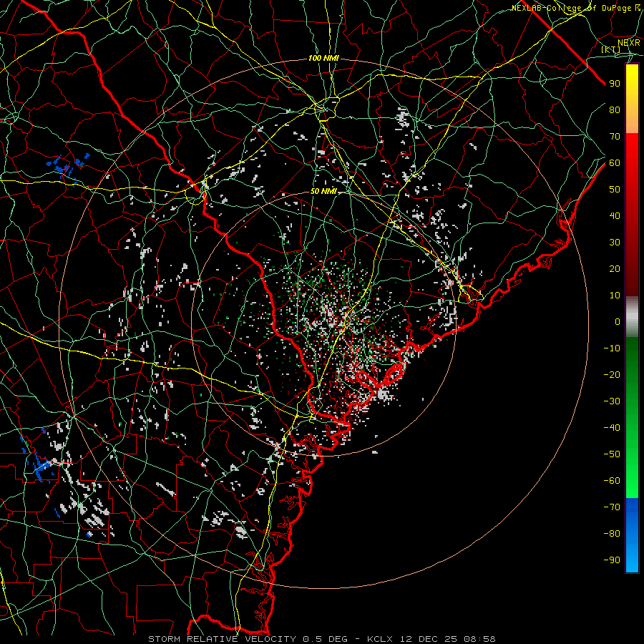Screen dimensions: 644x644
Task: Click the -20 value on the velocity scale
Action: click(612, 374)
